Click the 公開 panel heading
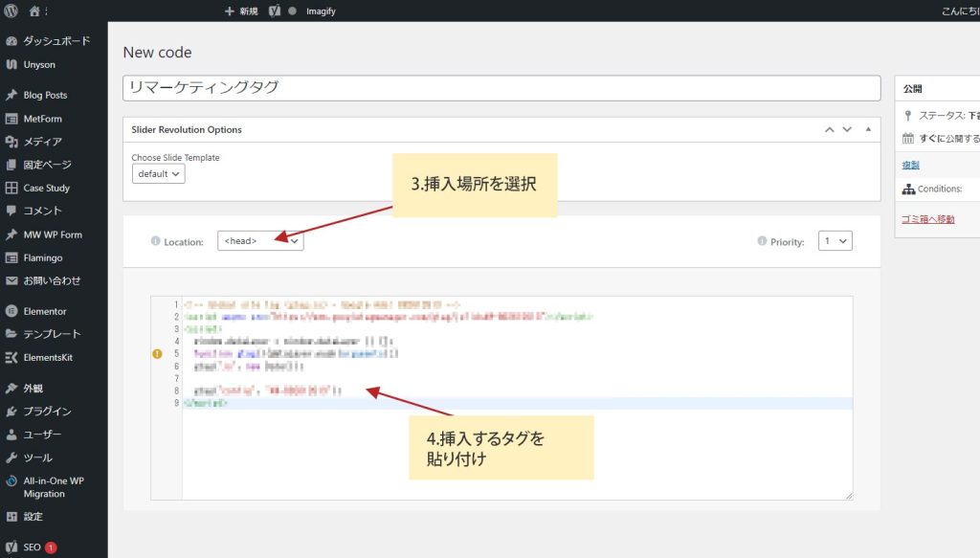The height and width of the screenshot is (558, 980). pos(912,89)
